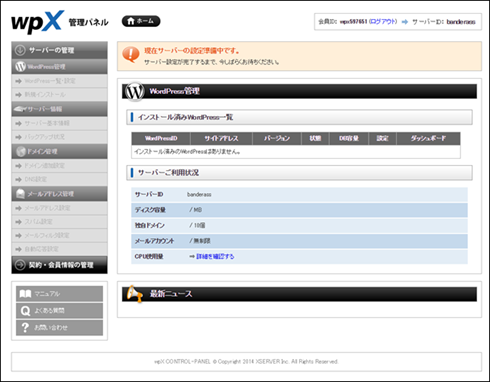Click the envelope icon beside メールアドレス管理 heading
The height and width of the screenshot is (382, 490).
(x=20, y=194)
